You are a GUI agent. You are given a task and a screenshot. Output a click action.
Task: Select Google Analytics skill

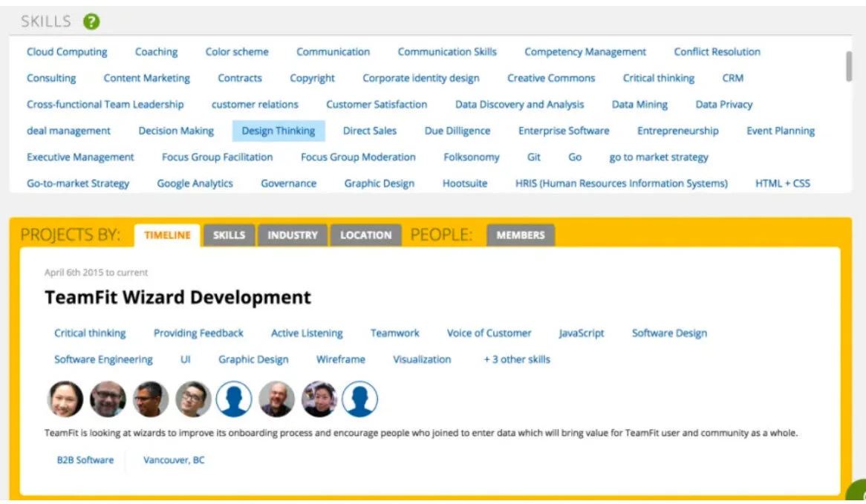(195, 183)
